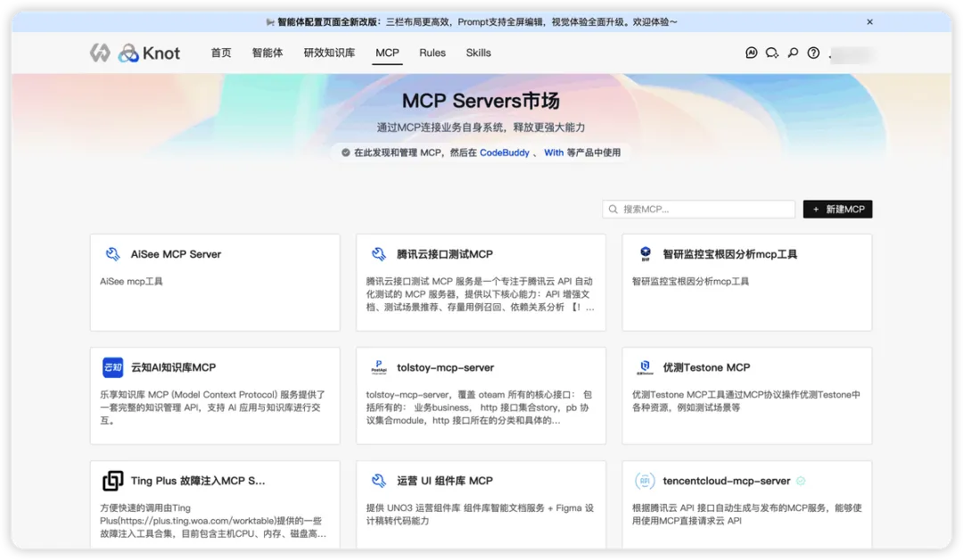This screenshot has width=963, height=560.
Task: Open the 优测Testone MCP card title
Action: pos(706,367)
